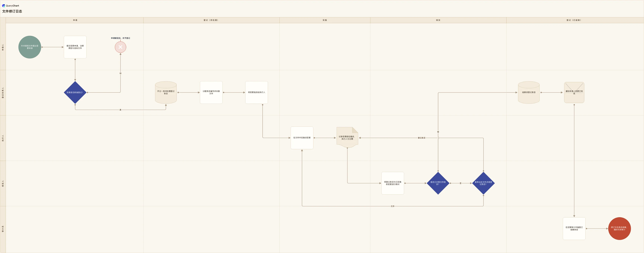The height and width of the screenshot is (253, 644).
Task: Click the QueryChart brand name text
Action: (12, 6)
